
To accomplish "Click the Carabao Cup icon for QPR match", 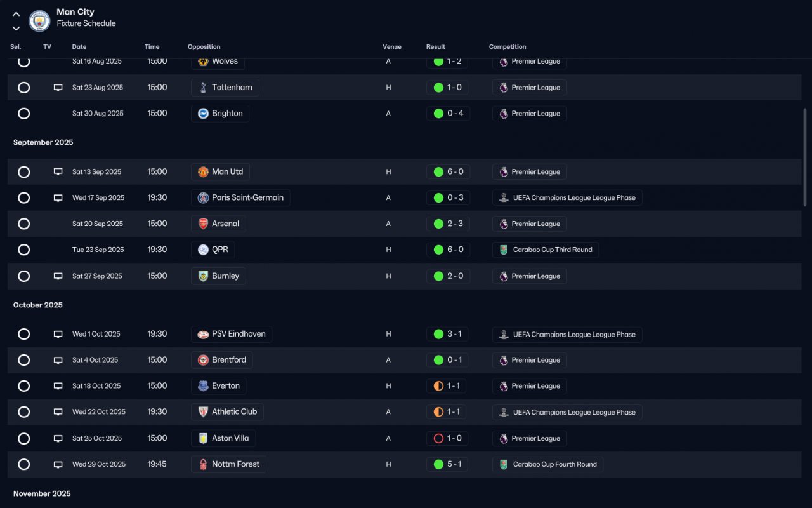I will (x=504, y=250).
